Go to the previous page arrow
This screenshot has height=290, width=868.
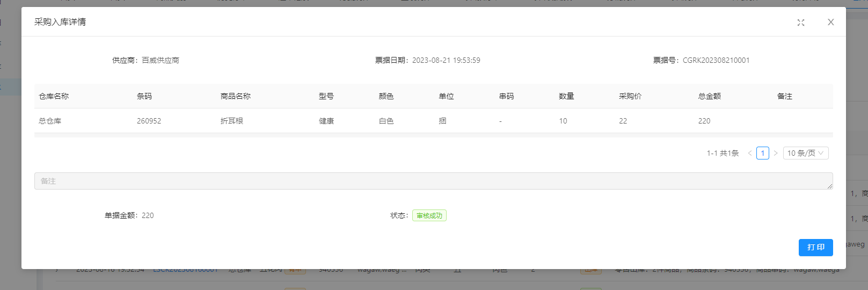coord(750,153)
